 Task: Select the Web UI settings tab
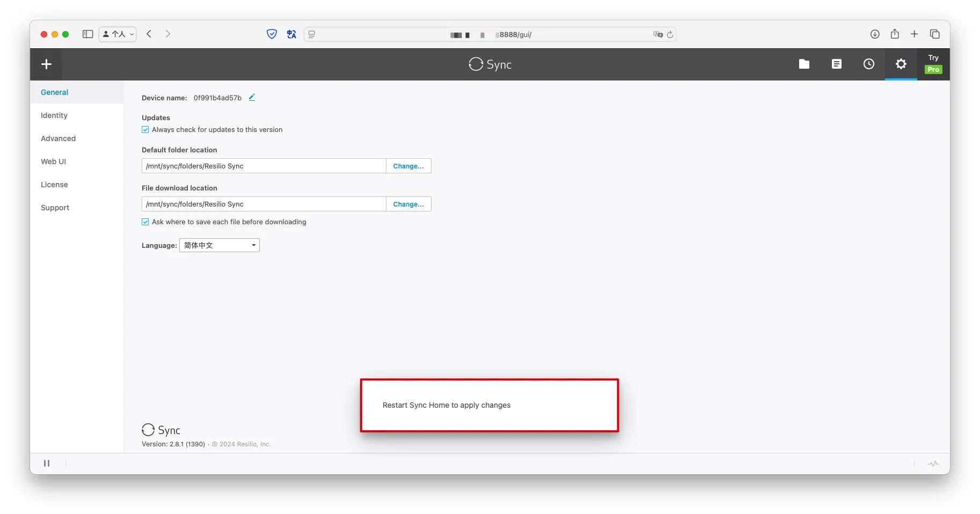[53, 161]
